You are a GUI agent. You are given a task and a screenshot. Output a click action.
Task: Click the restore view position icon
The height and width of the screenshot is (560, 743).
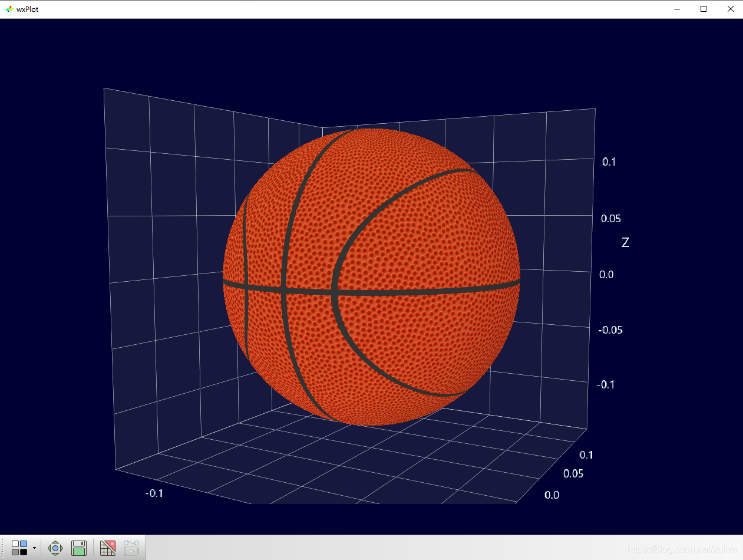click(55, 548)
